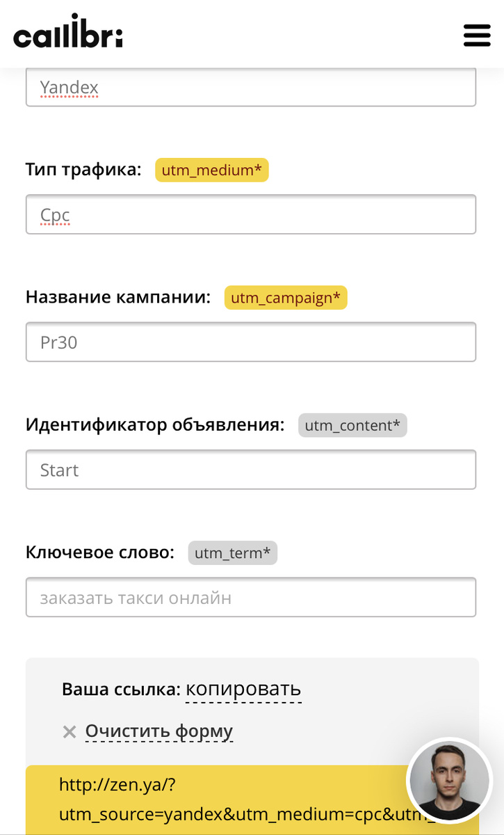Screen dimensions: 504x835
Task: Click the utm_campaign yellow tag
Action: pos(285,298)
